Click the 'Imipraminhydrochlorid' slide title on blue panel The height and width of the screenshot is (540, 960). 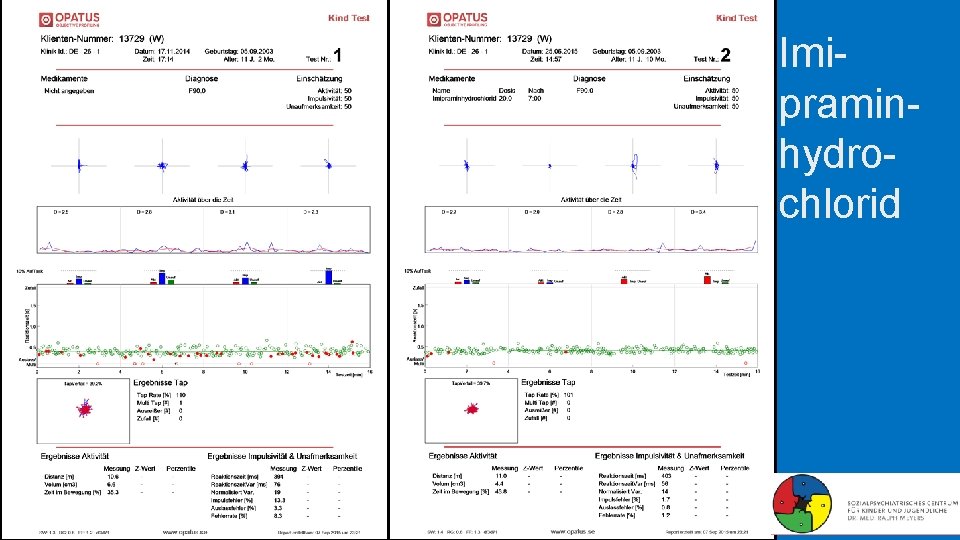coord(849,127)
